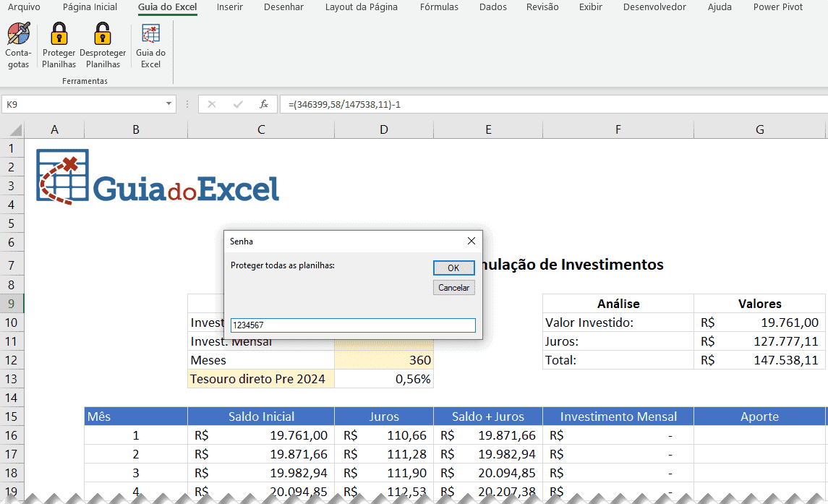Image resolution: width=828 pixels, height=504 pixels.
Task: Select row 16 header
Action: pos(11,435)
